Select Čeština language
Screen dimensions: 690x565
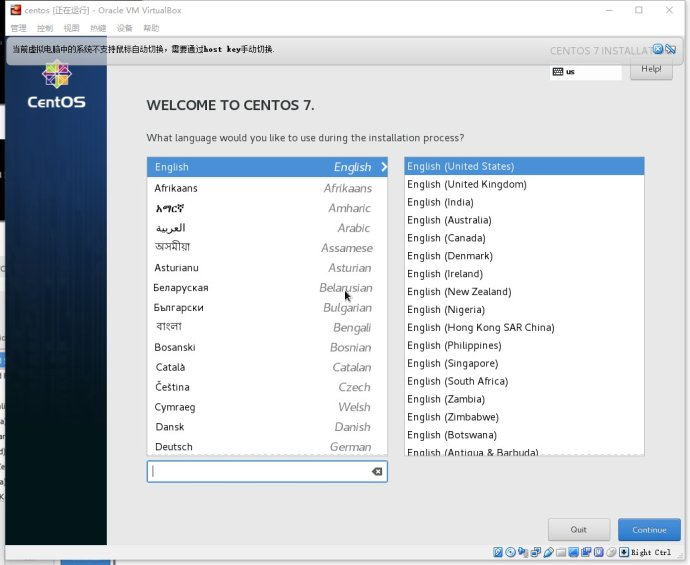pos(267,387)
